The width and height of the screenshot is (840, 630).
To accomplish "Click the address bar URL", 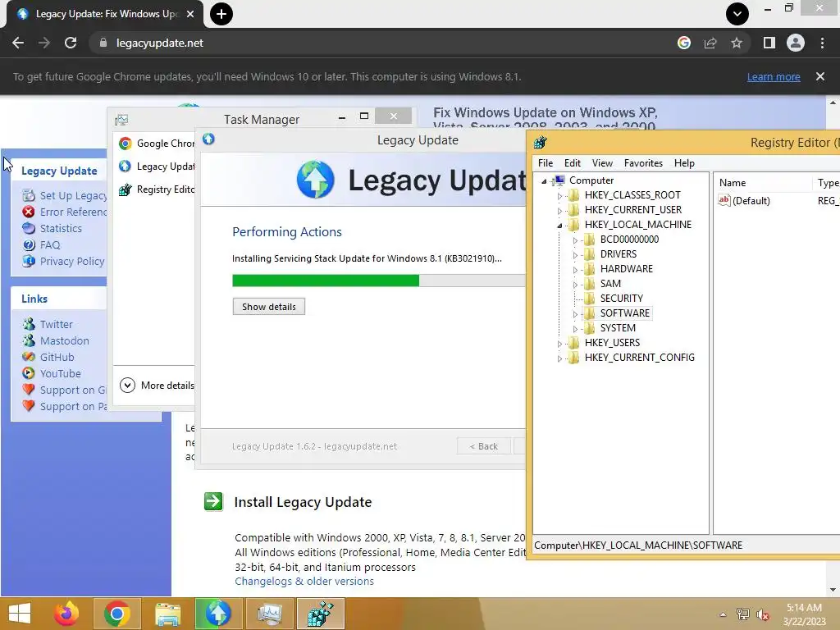I will [160, 43].
